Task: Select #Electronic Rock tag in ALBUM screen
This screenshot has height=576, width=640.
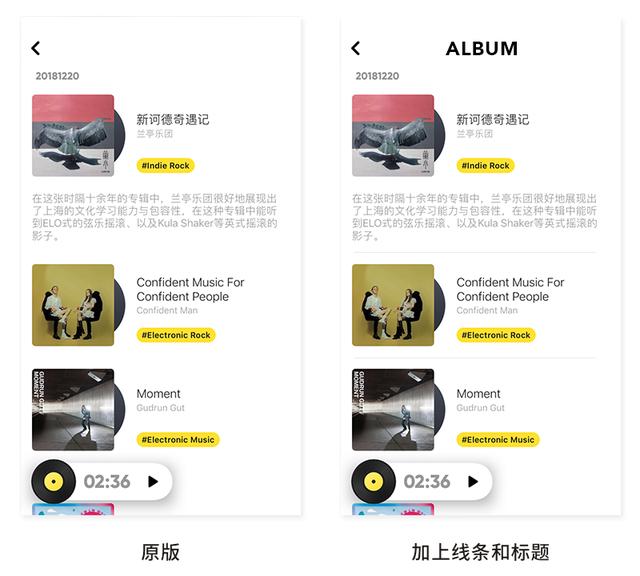Action: (496, 335)
